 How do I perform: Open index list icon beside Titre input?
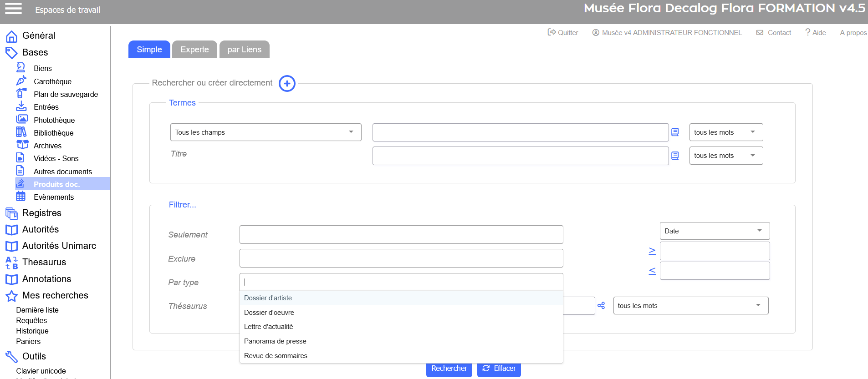coord(675,156)
